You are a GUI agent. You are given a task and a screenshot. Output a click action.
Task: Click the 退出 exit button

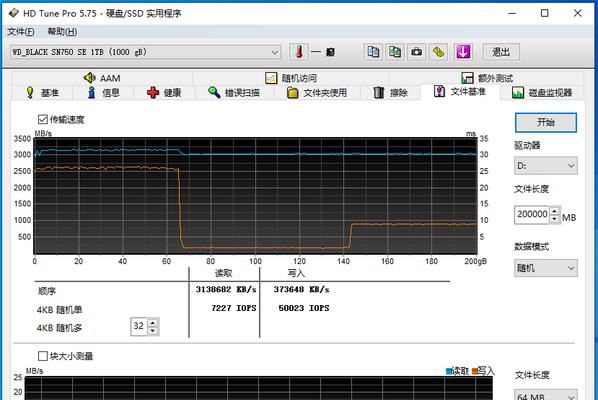tap(501, 52)
